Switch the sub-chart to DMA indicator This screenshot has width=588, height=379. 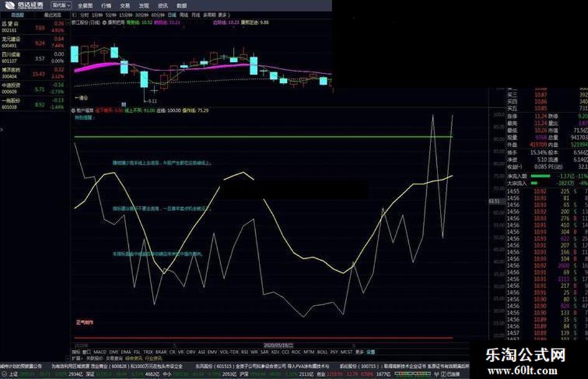click(126, 352)
